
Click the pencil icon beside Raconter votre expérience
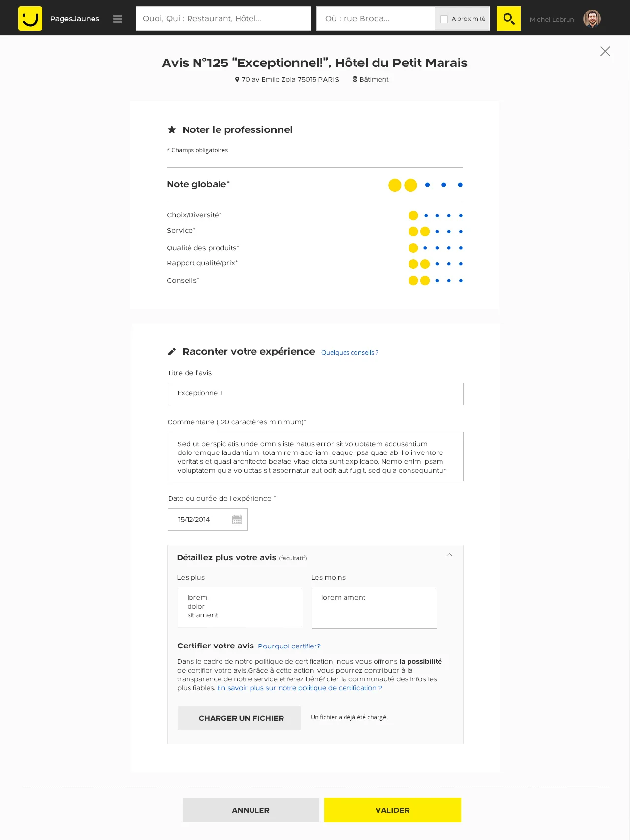coord(172,351)
